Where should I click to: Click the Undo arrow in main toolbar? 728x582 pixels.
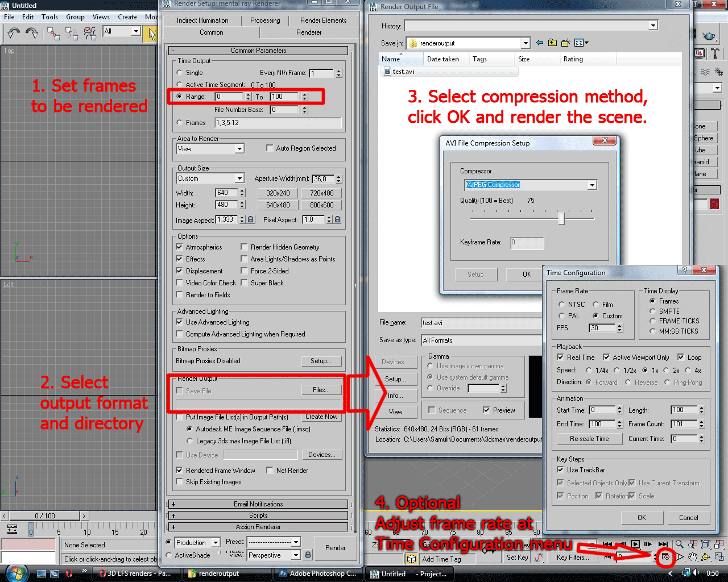[14, 33]
